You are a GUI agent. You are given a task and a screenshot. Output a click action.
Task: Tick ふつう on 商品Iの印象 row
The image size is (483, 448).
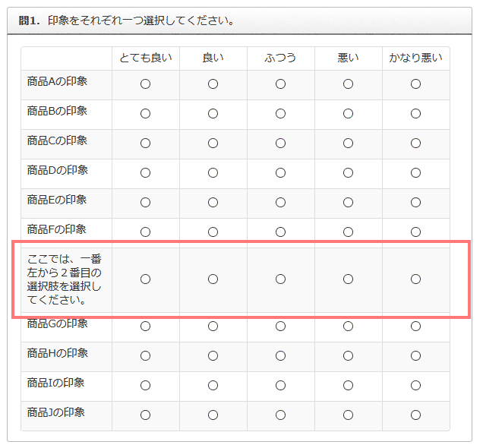click(x=281, y=386)
